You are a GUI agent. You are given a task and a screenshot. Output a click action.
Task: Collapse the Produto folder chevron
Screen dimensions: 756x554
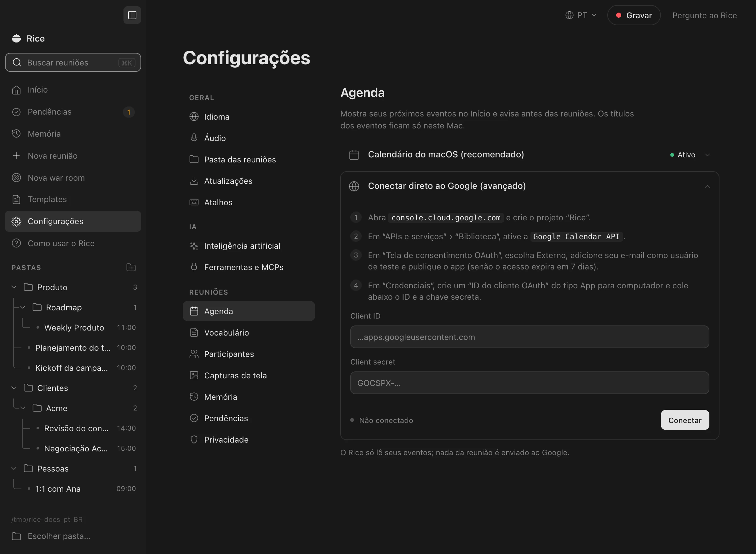point(14,287)
